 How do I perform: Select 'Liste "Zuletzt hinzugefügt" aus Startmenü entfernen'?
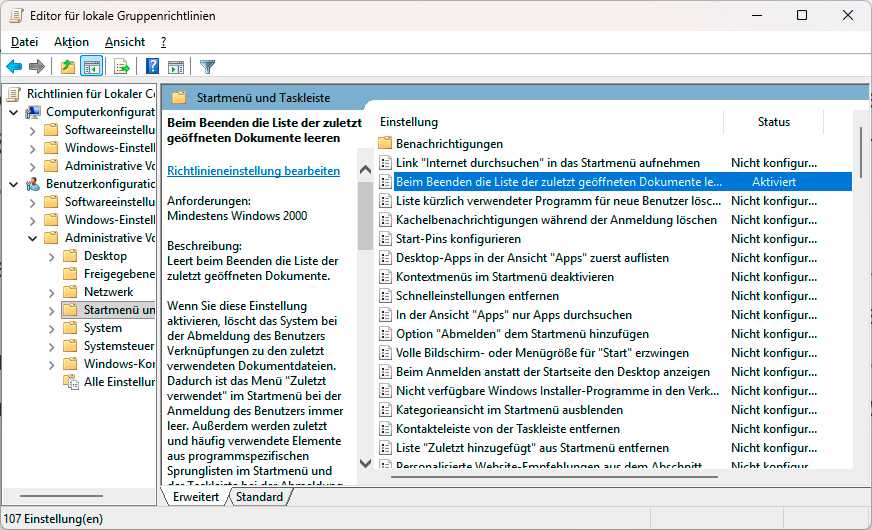coord(532,448)
